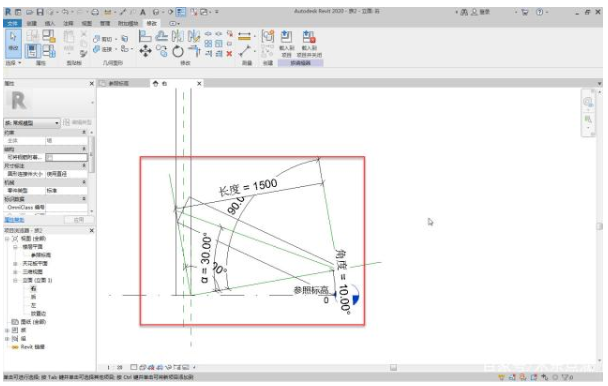This screenshot has height=386, width=608.
Task: Switch to the 参照标高 view tab
Action: click(x=119, y=83)
